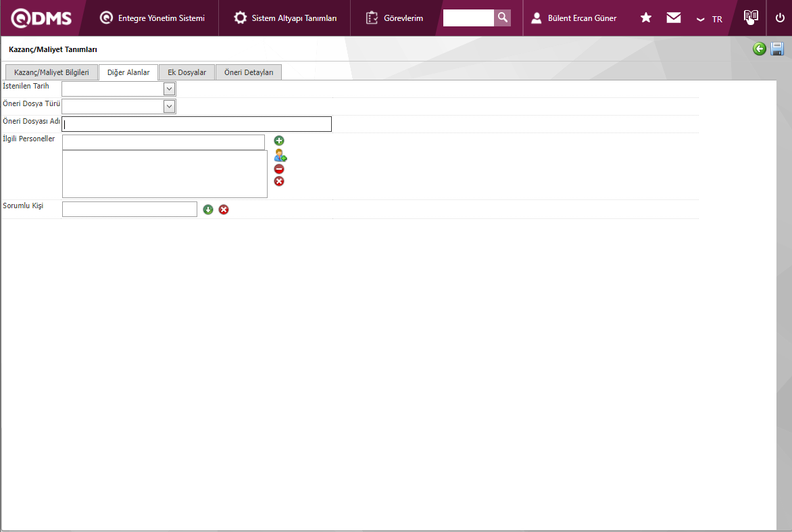The image size is (792, 532).
Task: Switch to Kazanç/Maliyet Bilgileri tab
Action: [x=51, y=72]
